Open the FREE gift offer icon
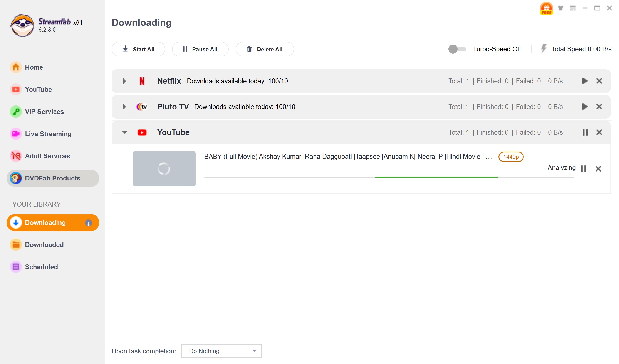The width and height of the screenshot is (619, 364). coord(546,8)
